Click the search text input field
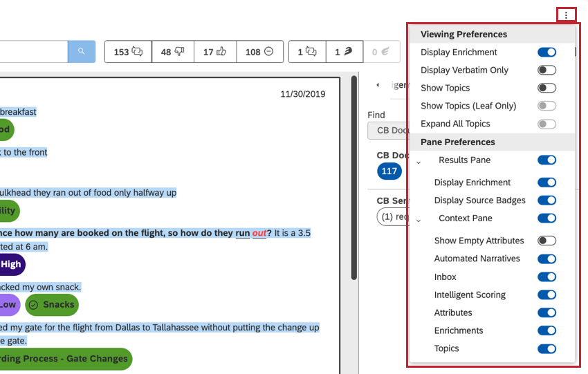The image size is (588, 374). (34, 52)
